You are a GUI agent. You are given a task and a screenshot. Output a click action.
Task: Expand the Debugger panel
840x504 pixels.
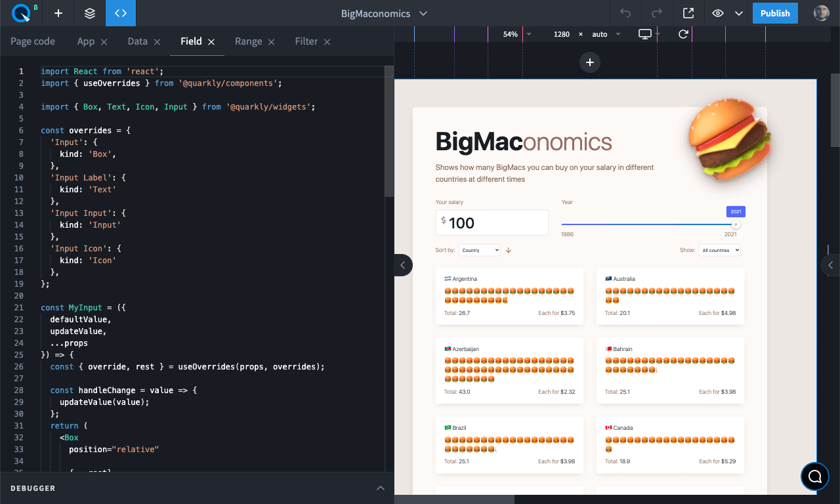(x=380, y=488)
